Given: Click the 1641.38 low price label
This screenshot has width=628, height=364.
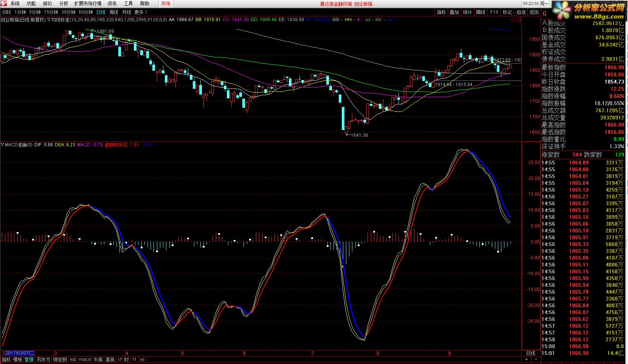Looking at the screenshot, I should click(359, 135).
